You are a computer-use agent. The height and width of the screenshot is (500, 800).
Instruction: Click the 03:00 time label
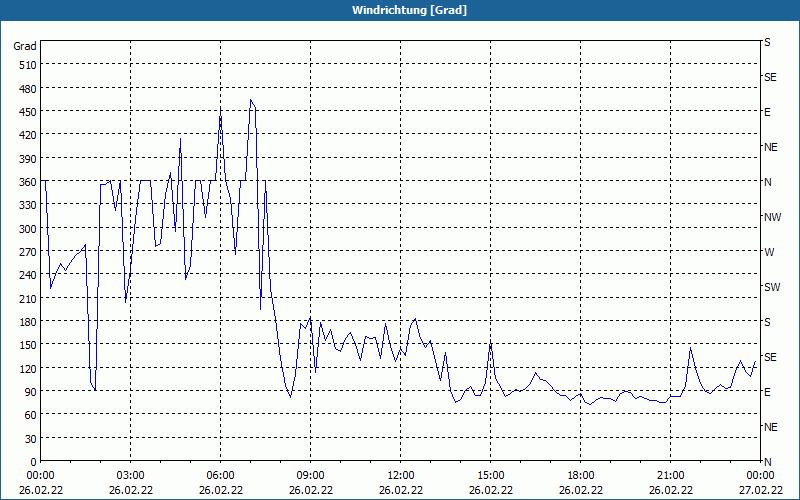131,476
